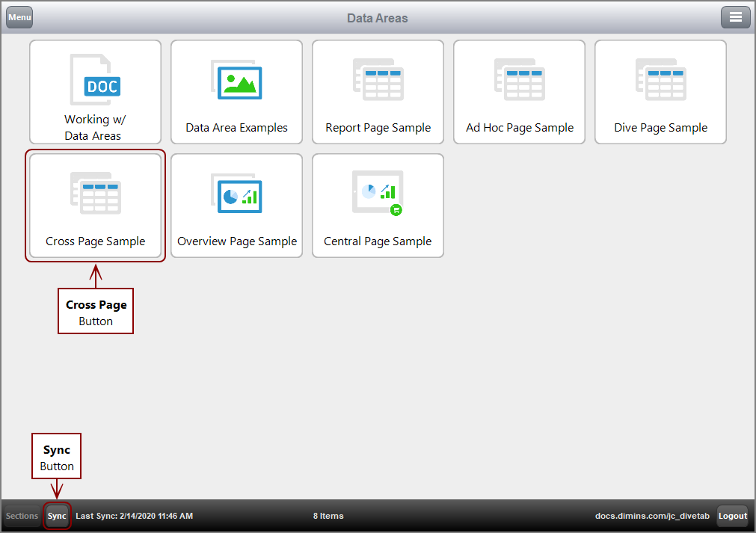The width and height of the screenshot is (756, 533).
Task: Open the hamburger menu at top right
Action: 736,16
